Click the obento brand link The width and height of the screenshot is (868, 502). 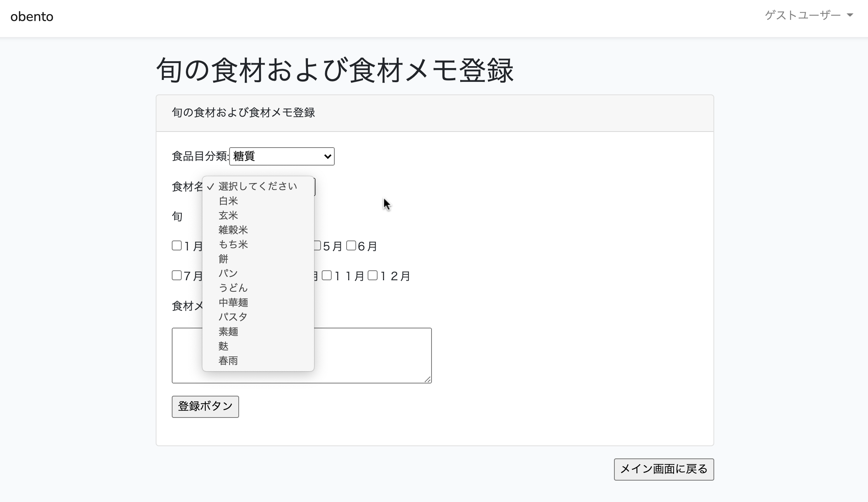point(32,17)
